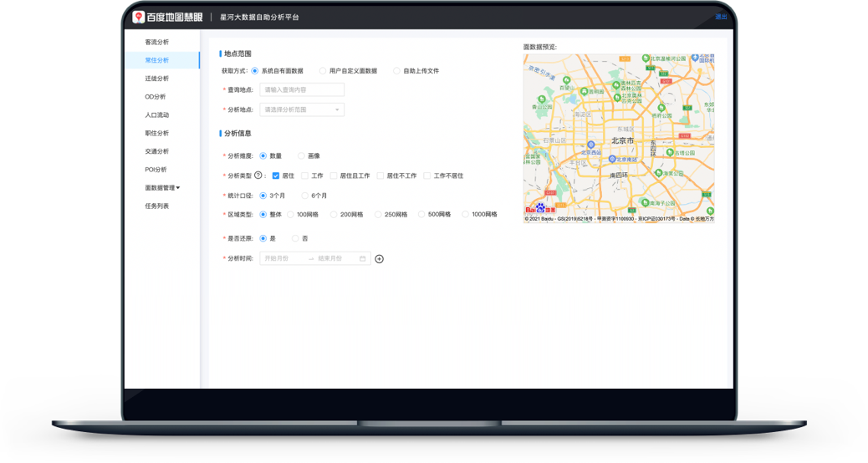This screenshot has height=463, width=868.
Task: Expand the 面数据管理 sidebar submenu
Action: click(x=162, y=187)
